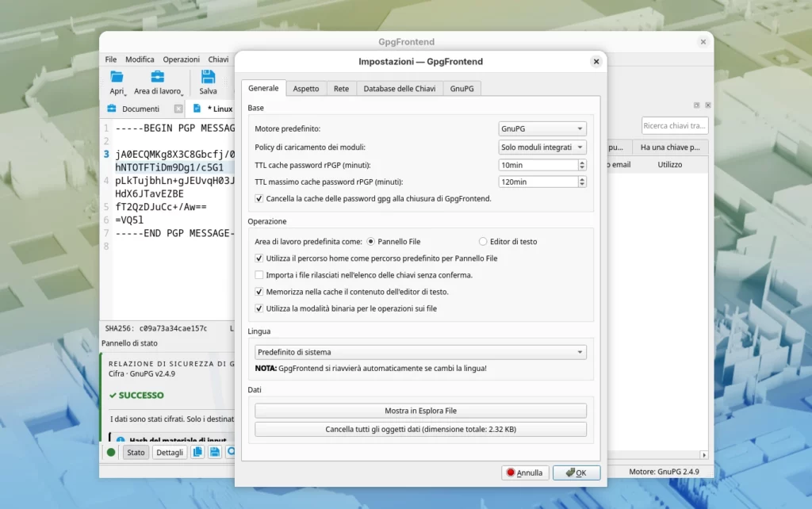Click the float icon on the key dock panel

coord(696,105)
